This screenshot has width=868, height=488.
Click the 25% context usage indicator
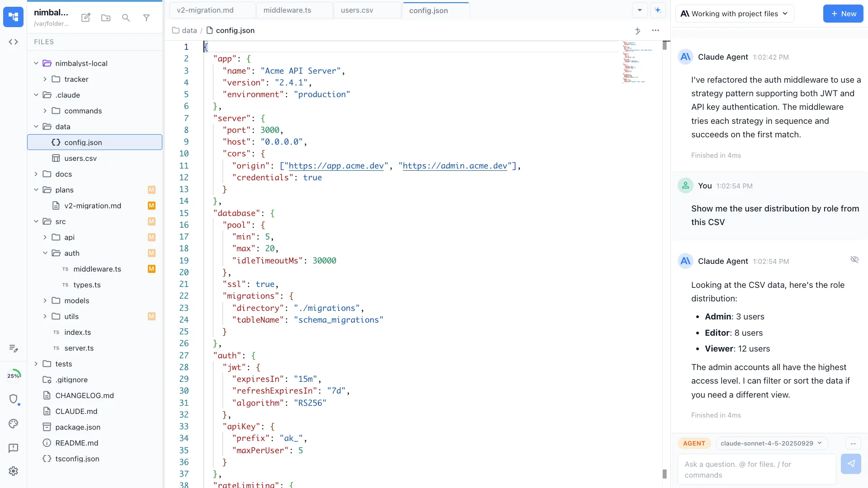[x=13, y=375]
